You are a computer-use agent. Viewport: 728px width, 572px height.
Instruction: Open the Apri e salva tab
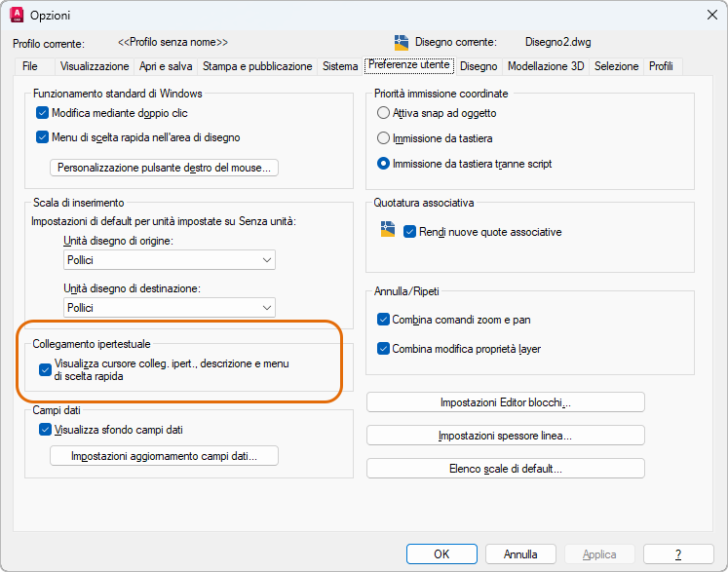coord(166,66)
